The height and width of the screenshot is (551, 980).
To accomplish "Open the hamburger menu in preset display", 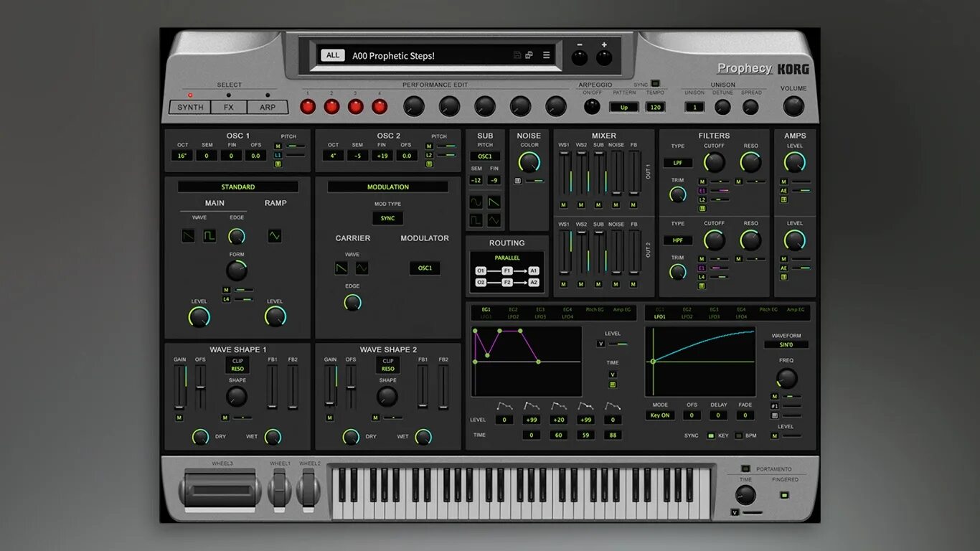I will (x=547, y=55).
